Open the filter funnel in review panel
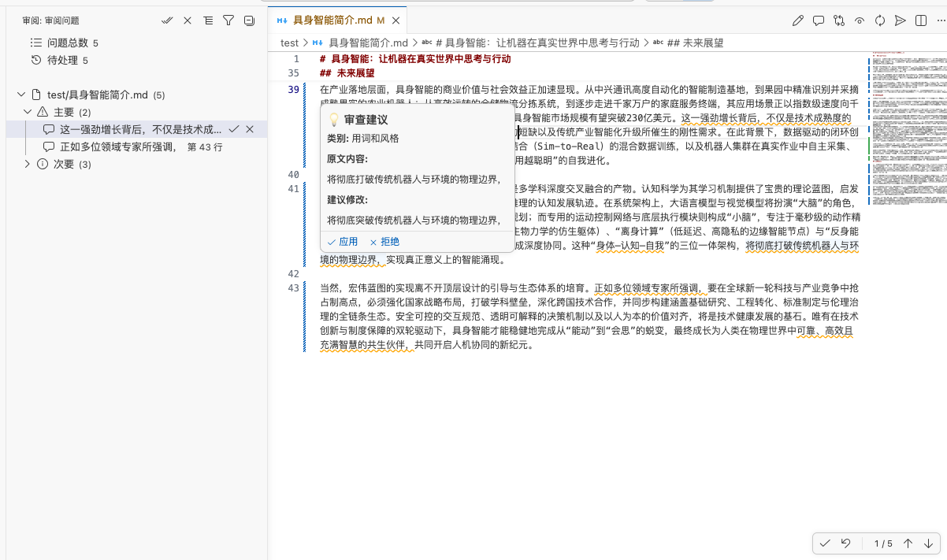 point(228,20)
